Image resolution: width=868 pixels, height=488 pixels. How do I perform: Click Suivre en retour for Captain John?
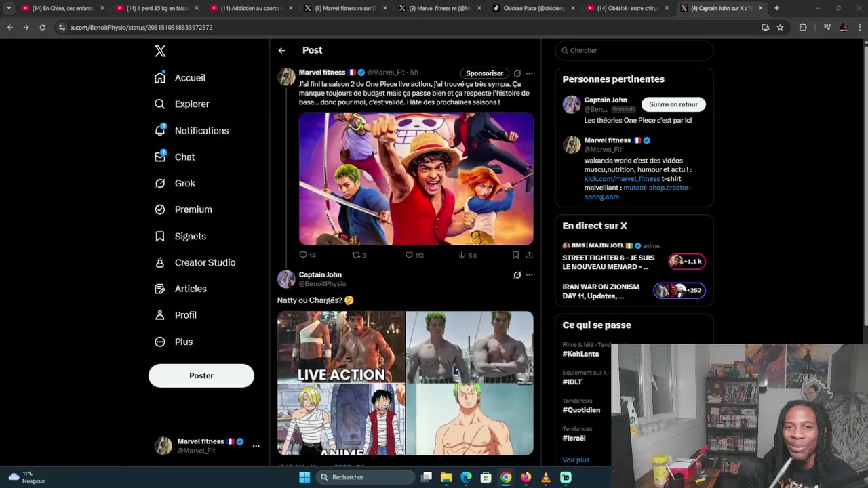673,104
